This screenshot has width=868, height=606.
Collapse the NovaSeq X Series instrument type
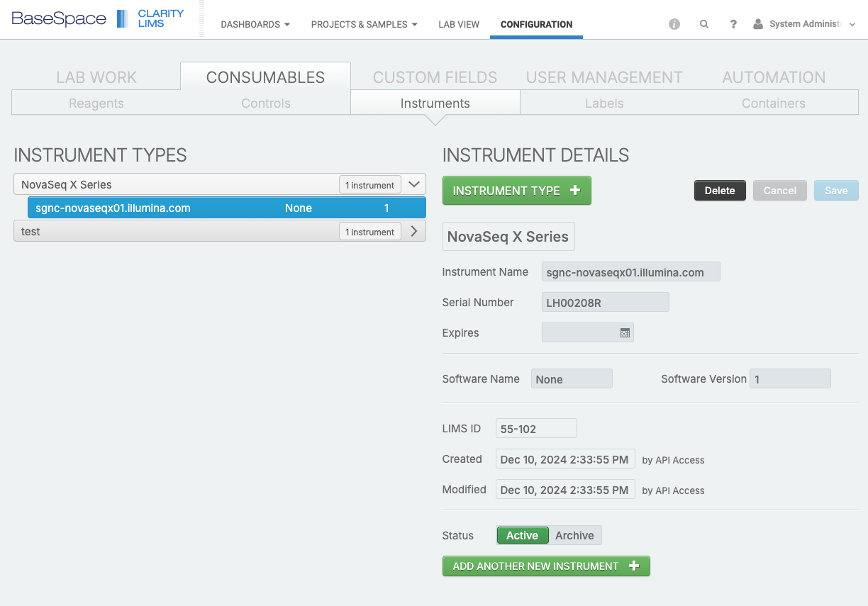point(415,184)
